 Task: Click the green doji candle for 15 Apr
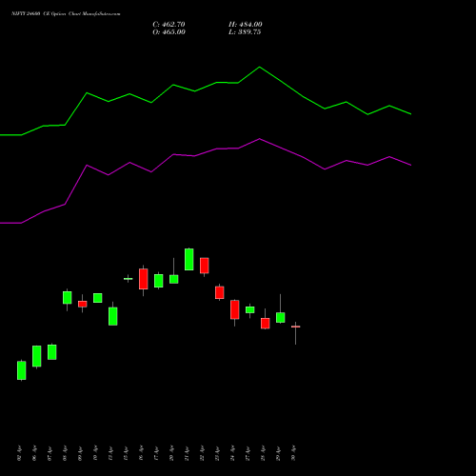[129, 279]
